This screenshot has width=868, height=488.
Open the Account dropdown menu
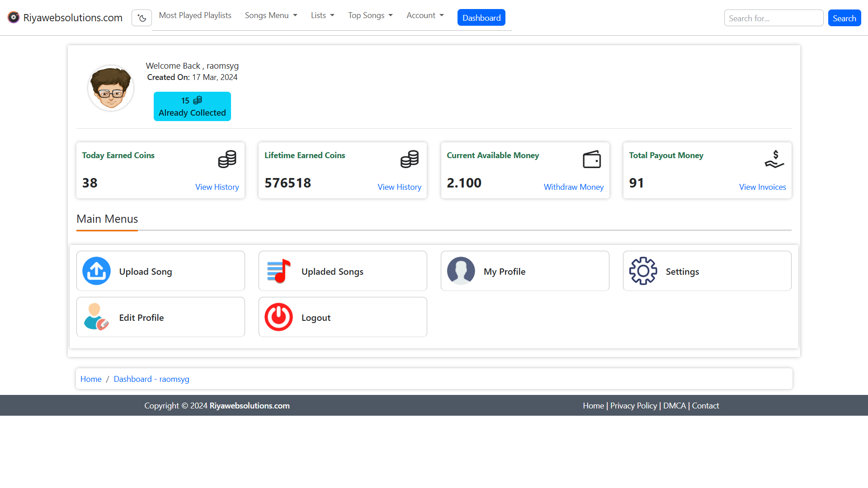[x=425, y=15]
